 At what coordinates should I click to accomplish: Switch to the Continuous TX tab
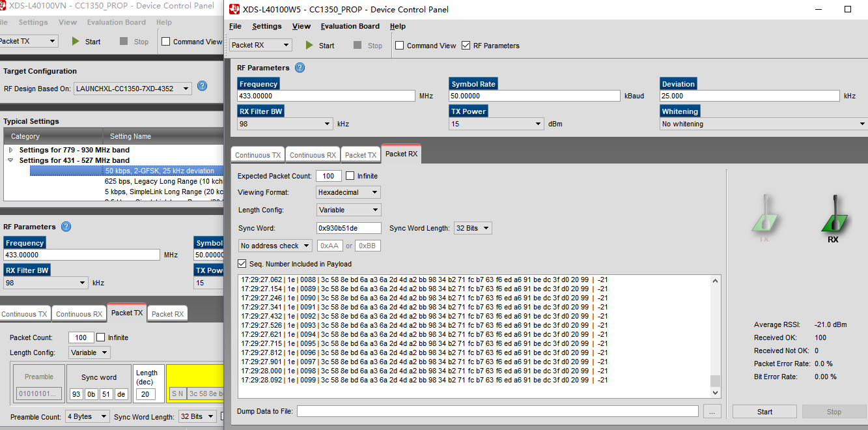(x=257, y=154)
